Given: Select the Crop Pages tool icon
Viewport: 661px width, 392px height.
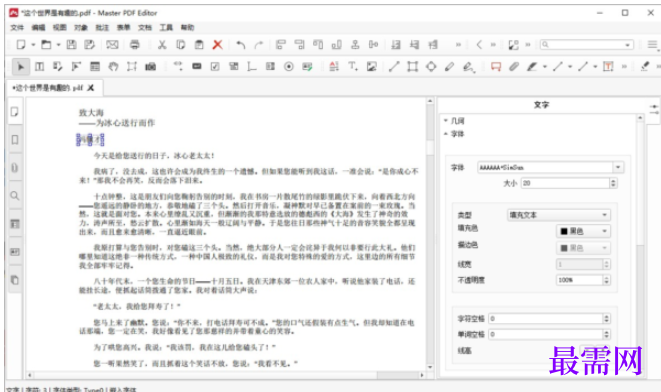Looking at the screenshot, I should coord(132,67).
